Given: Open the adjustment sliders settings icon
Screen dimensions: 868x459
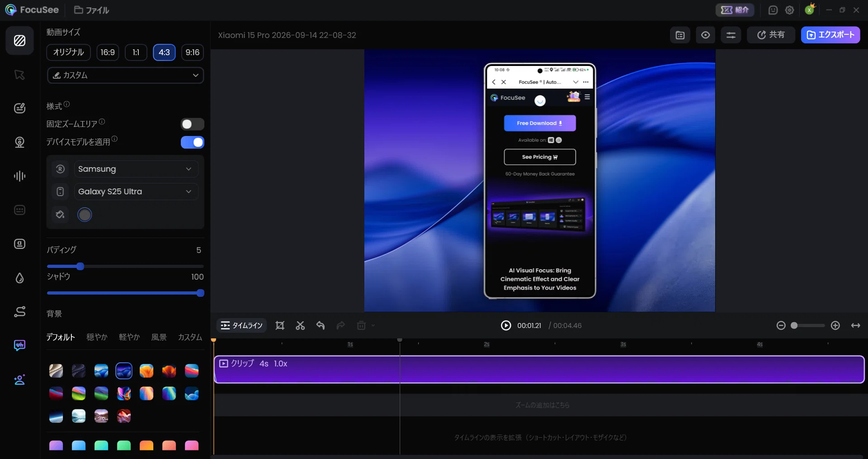Looking at the screenshot, I should [731, 35].
